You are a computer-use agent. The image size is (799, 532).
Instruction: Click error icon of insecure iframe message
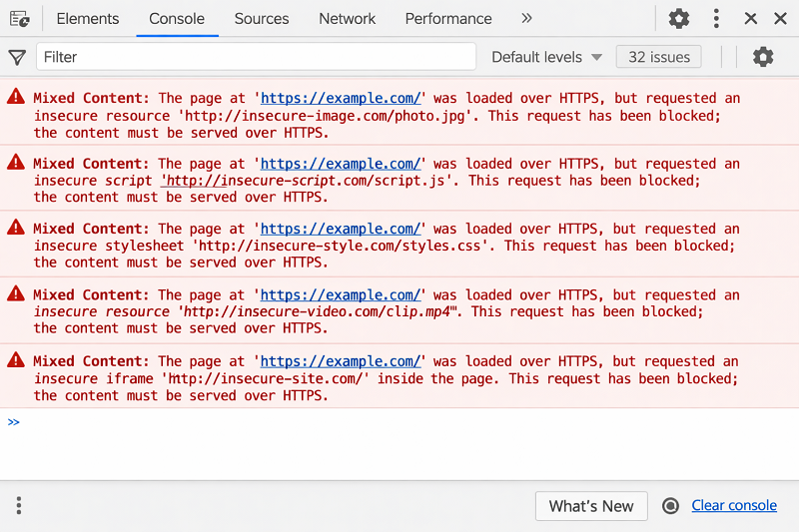click(x=16, y=360)
